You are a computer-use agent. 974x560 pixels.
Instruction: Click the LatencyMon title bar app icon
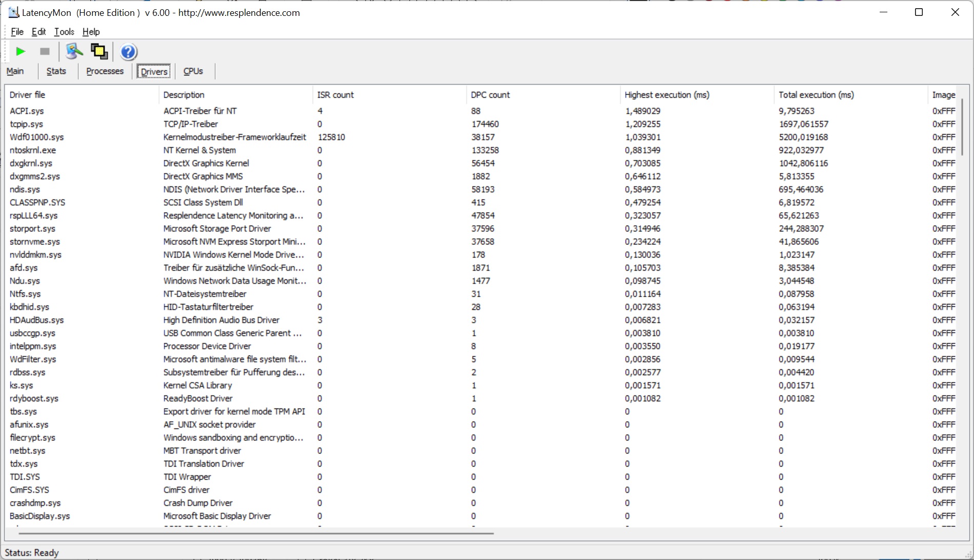pyautogui.click(x=13, y=12)
